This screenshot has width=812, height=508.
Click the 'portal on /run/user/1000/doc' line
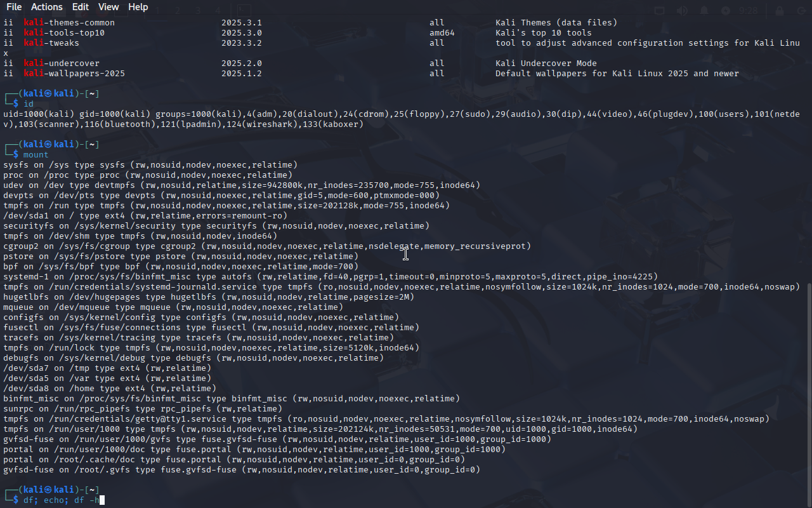tap(254, 450)
